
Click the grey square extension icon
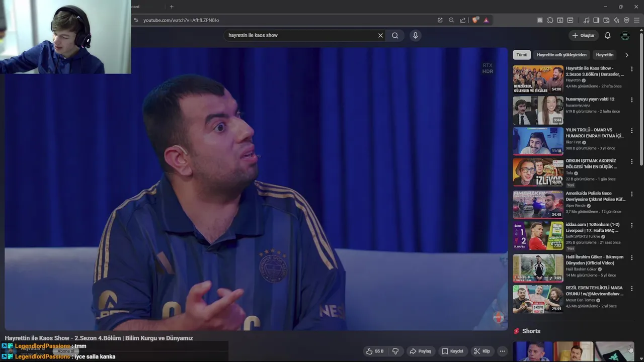coord(540,20)
